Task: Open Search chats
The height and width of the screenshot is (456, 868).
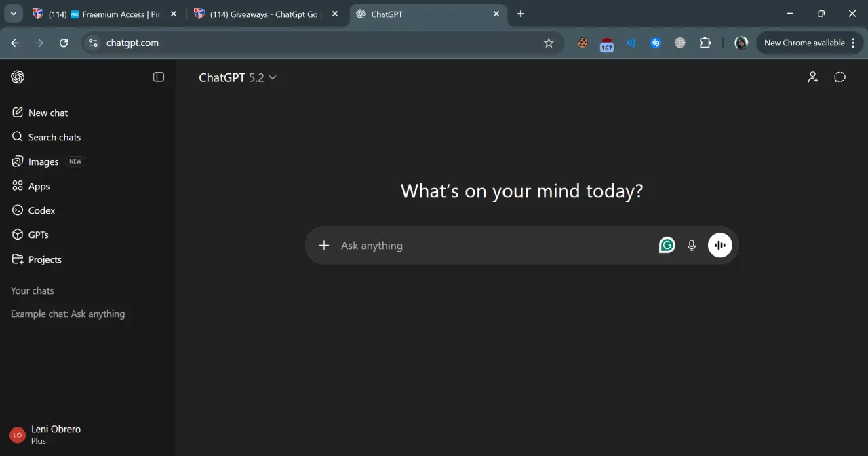Action: (x=87, y=137)
